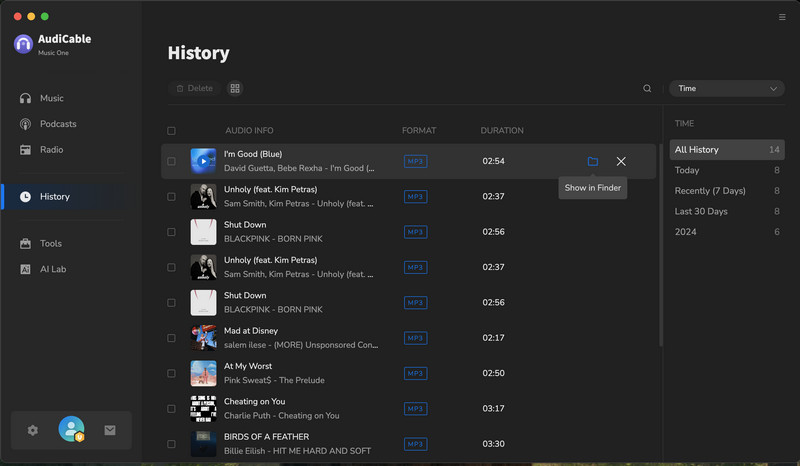
Task: Open settings gear icon
Action: (33, 430)
